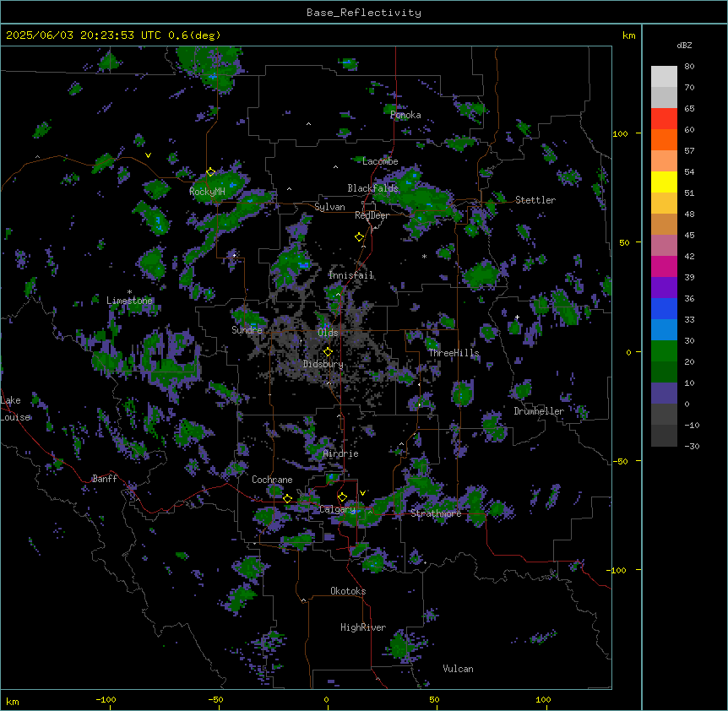Click the white asterisk above Limestone label
The width and height of the screenshot is (728, 711).
(129, 292)
